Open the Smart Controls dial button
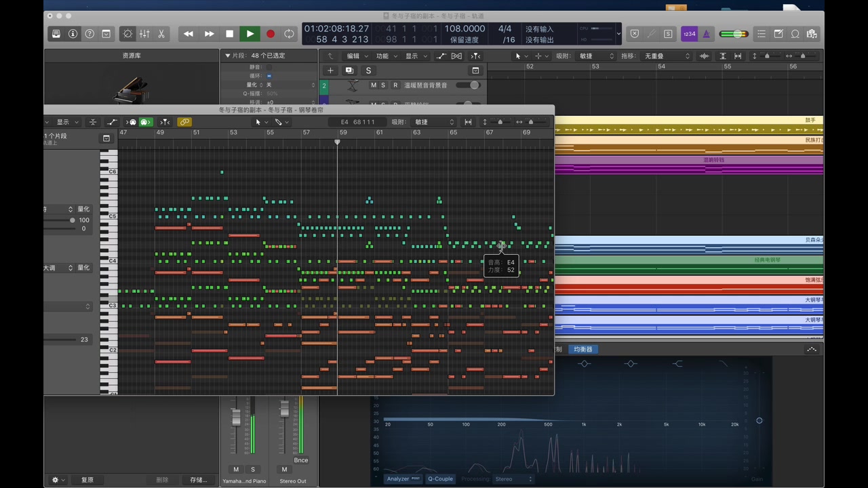868x488 pixels. coord(127,34)
